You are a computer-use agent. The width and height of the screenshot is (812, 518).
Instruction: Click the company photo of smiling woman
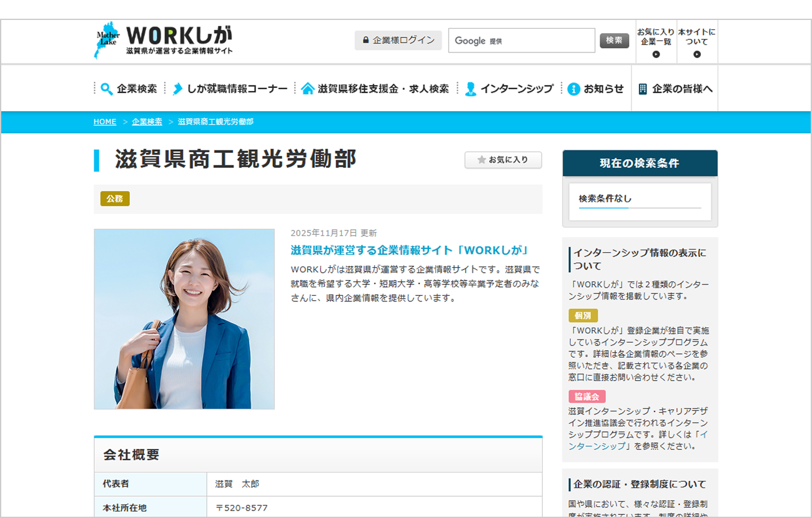(184, 319)
